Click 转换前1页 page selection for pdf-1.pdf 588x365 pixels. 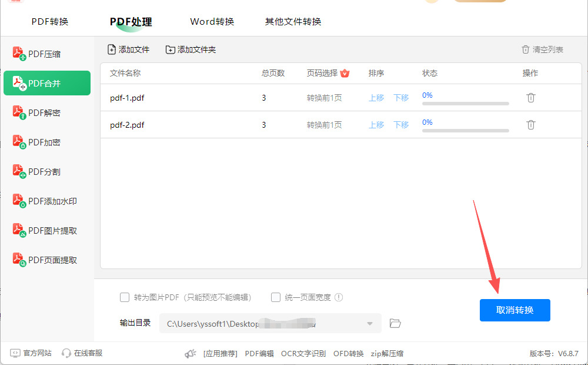(x=325, y=98)
